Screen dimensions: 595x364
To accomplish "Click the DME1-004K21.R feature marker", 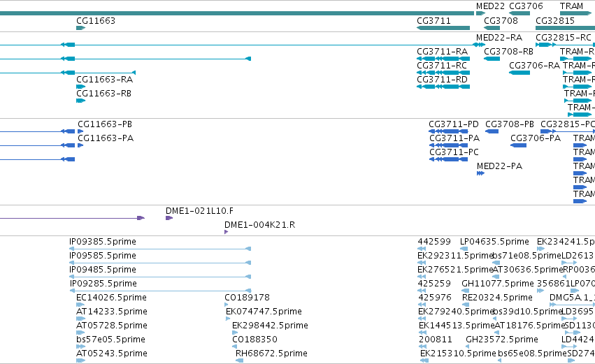I will 226,232.
